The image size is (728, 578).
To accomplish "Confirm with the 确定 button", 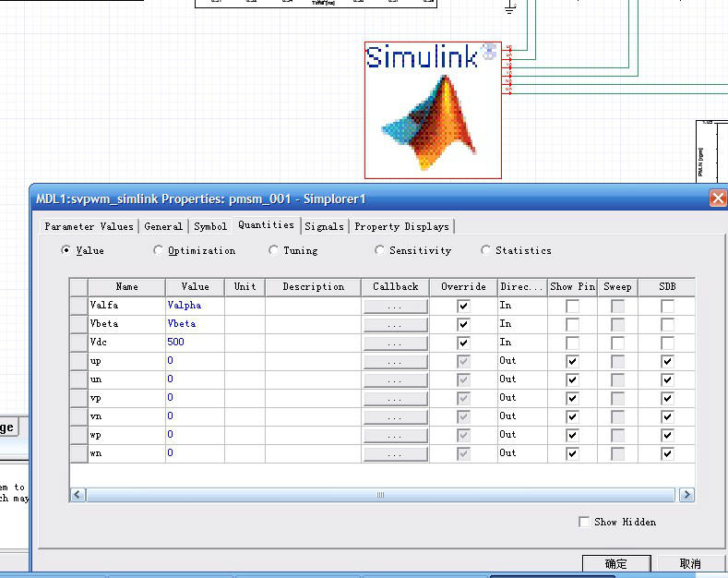I will (616, 563).
